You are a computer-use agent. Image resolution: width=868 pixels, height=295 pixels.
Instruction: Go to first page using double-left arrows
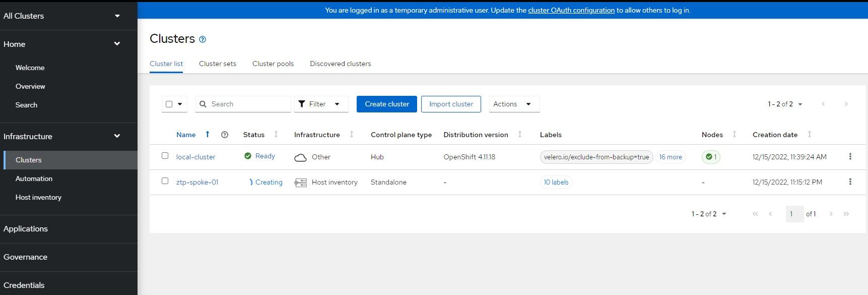point(755,214)
